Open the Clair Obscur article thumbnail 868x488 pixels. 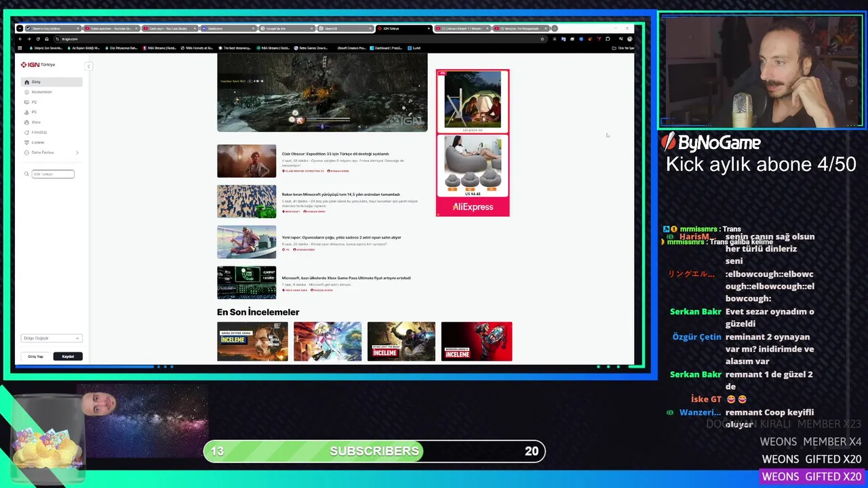(246, 161)
